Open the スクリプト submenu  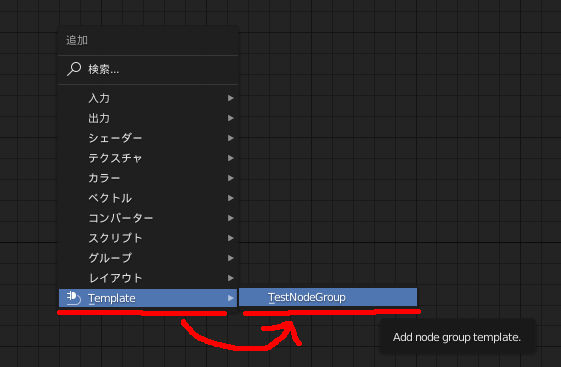148,238
